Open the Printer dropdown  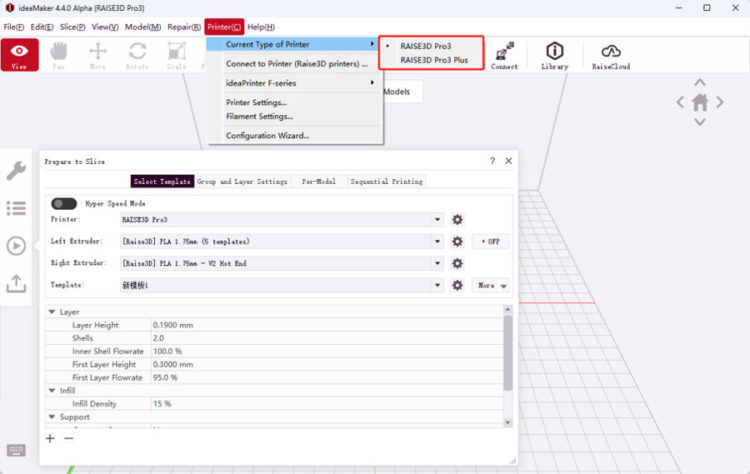tap(282, 220)
